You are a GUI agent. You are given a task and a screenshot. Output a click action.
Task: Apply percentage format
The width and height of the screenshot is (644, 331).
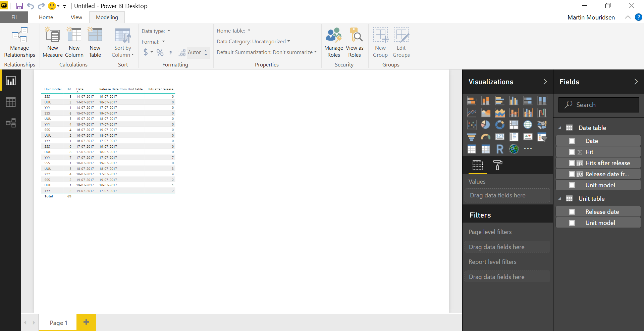pos(160,52)
